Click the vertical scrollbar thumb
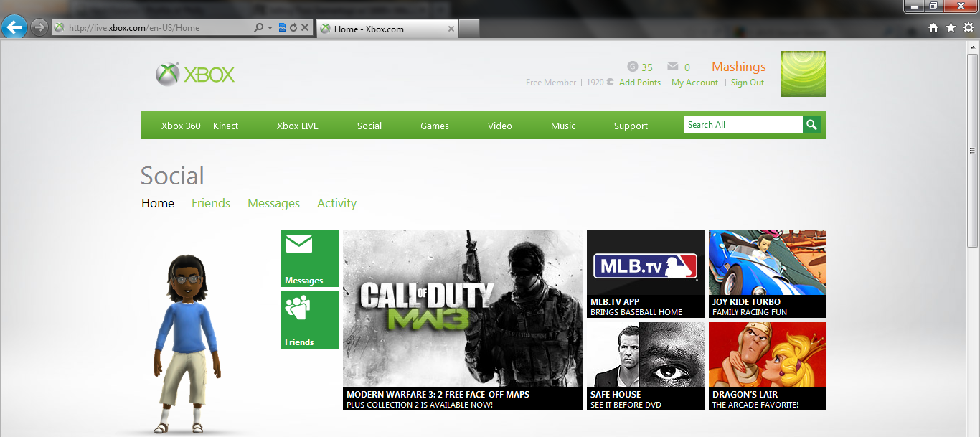Viewport: 980px width, 437px height. (x=974, y=151)
